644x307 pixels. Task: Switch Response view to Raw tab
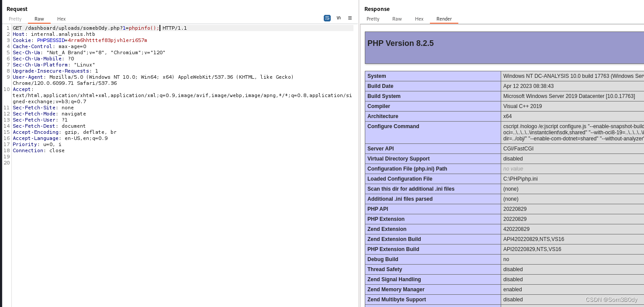coord(397,19)
